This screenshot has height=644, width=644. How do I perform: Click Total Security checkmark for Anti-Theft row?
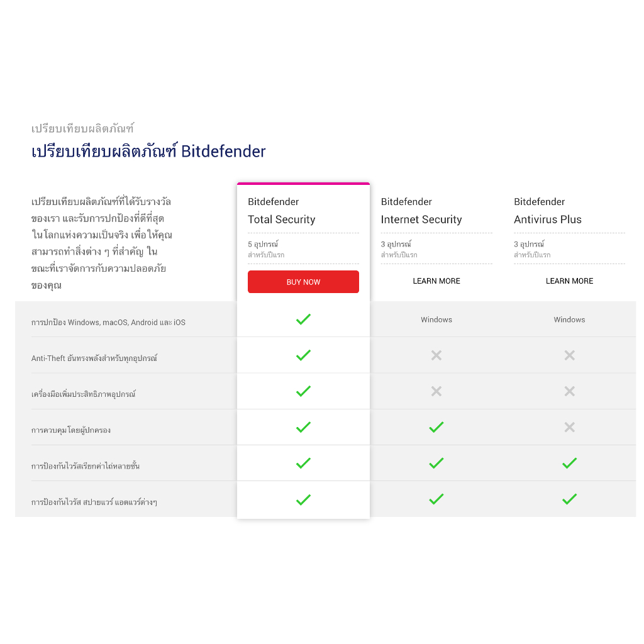point(303,355)
